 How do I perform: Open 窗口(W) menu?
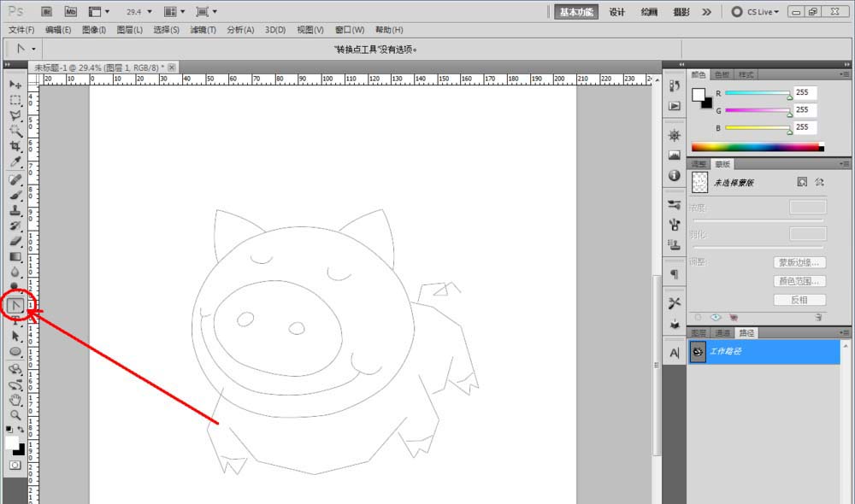tap(350, 30)
